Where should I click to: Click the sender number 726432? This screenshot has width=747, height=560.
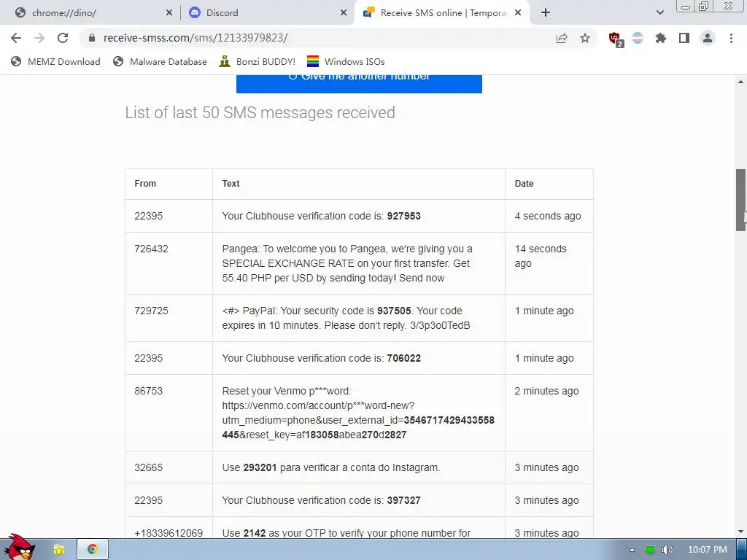point(152,249)
